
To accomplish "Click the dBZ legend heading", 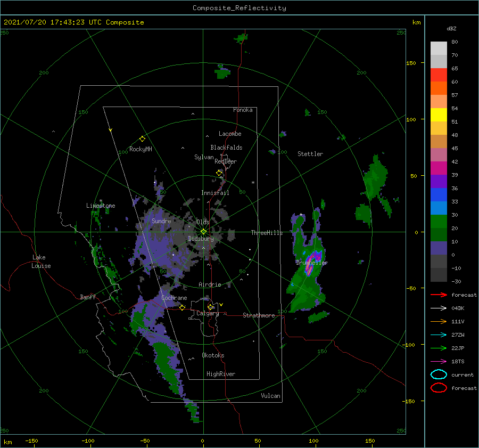I will coord(451,28).
